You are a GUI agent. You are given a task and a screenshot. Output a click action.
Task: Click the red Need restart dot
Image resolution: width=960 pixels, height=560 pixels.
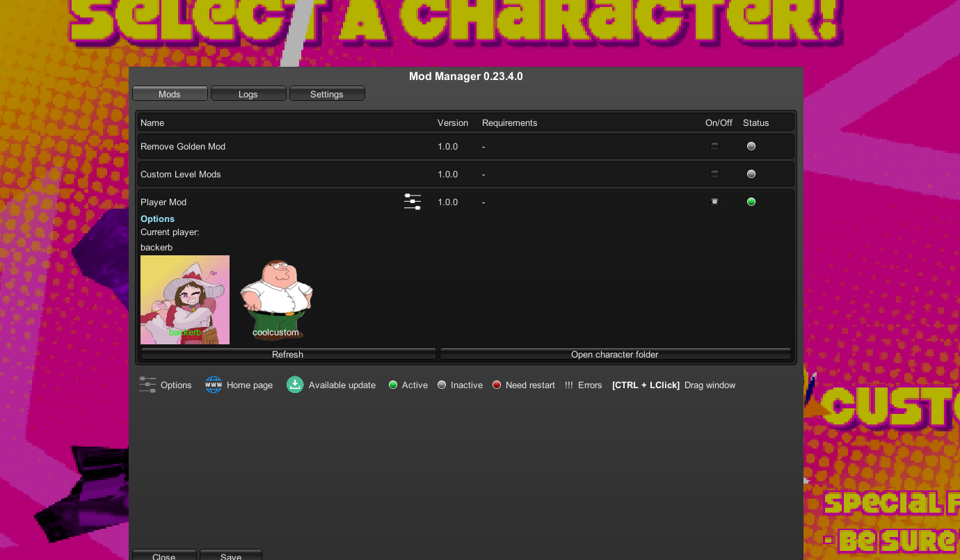[x=497, y=385]
